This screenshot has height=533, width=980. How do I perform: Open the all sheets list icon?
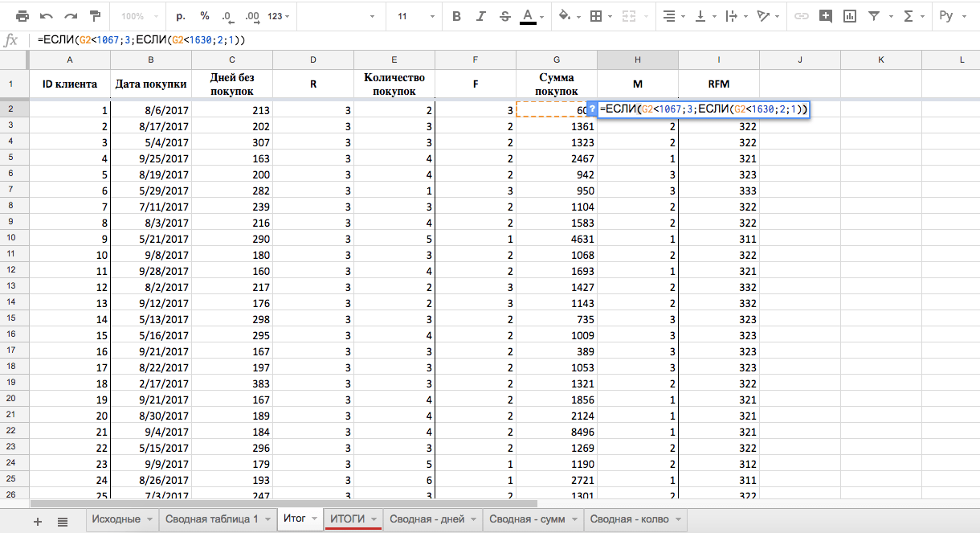63,522
